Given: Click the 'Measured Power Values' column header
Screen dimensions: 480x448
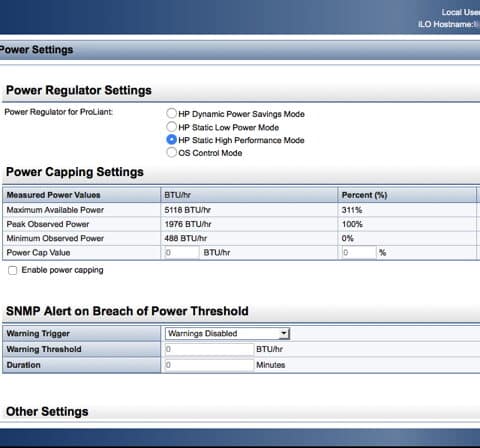Looking at the screenshot, I should 53,195.
